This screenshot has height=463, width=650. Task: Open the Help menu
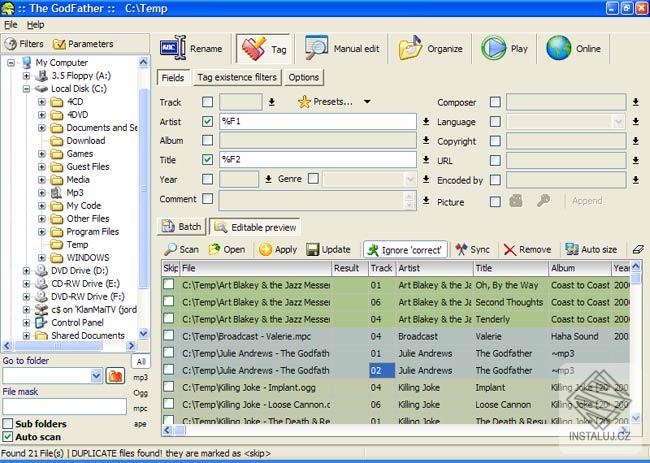pos(35,24)
